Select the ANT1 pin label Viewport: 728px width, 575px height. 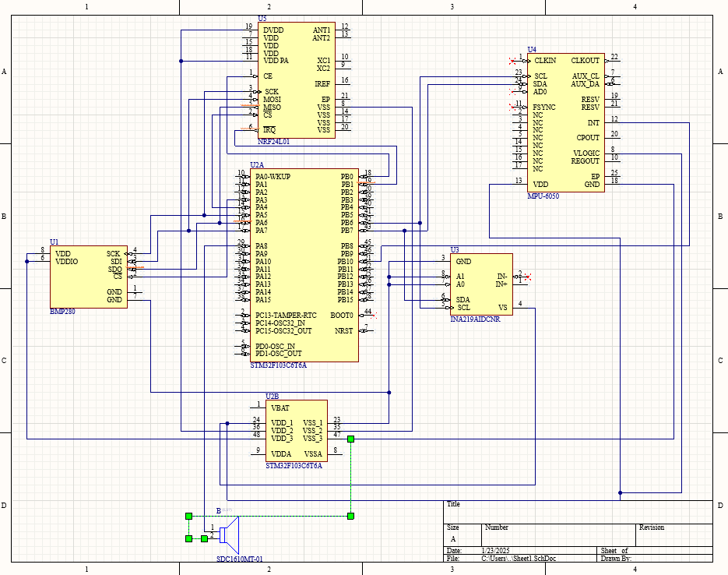coord(322,30)
